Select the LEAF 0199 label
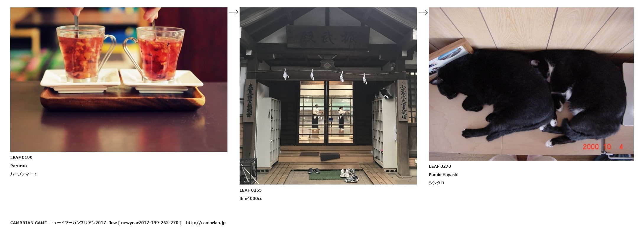 (x=21, y=157)
